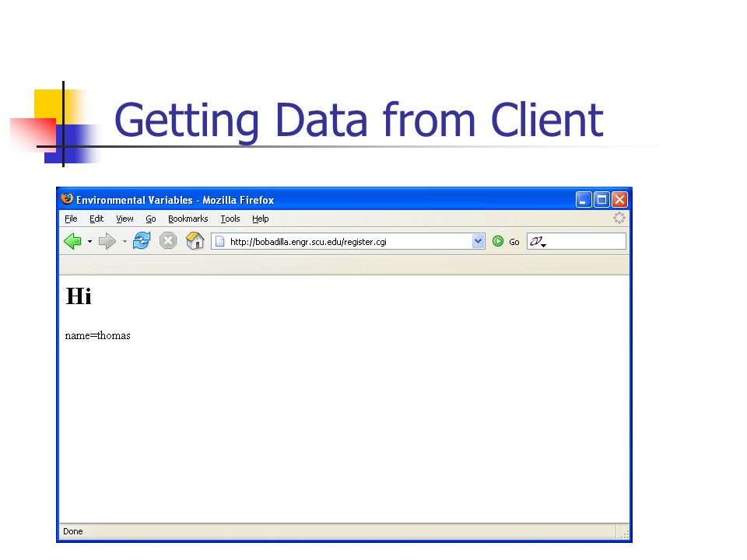The width and height of the screenshot is (747, 560).
Task: Open the Back history dropdown arrow
Action: pos(89,241)
